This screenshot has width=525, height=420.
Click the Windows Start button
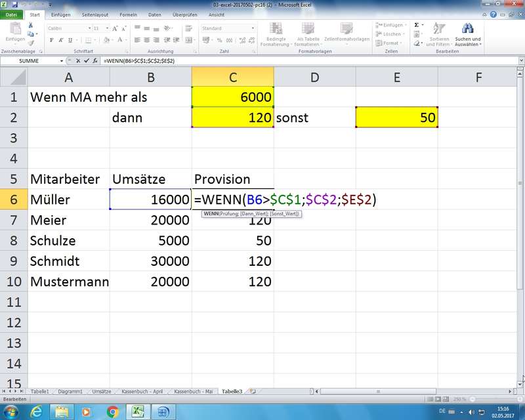11,411
